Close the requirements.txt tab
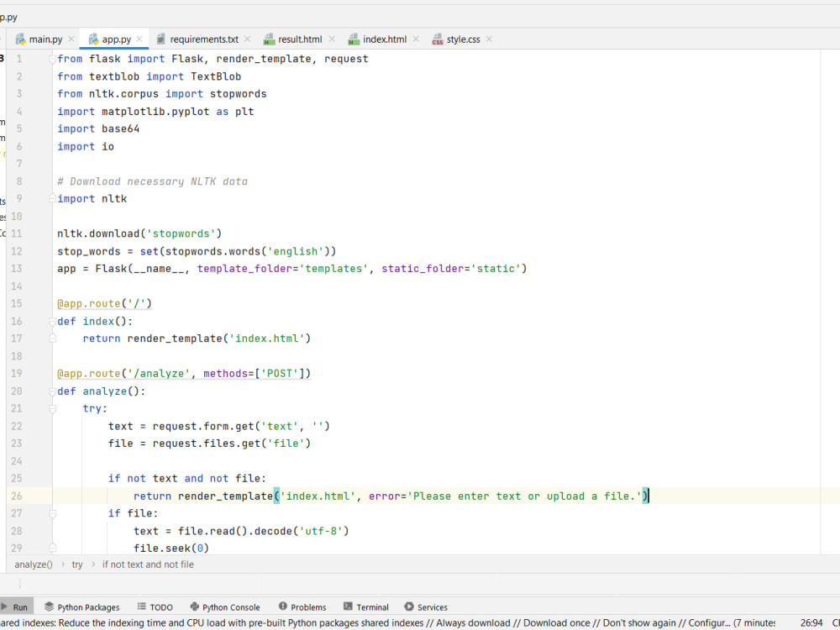Image resolution: width=840 pixels, height=630 pixels. (x=247, y=39)
